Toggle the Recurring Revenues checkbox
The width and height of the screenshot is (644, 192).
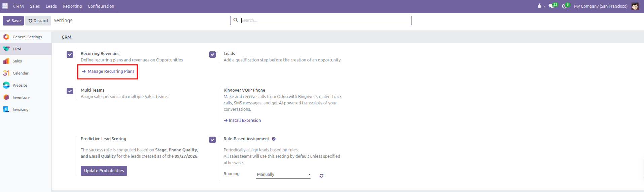click(x=70, y=54)
